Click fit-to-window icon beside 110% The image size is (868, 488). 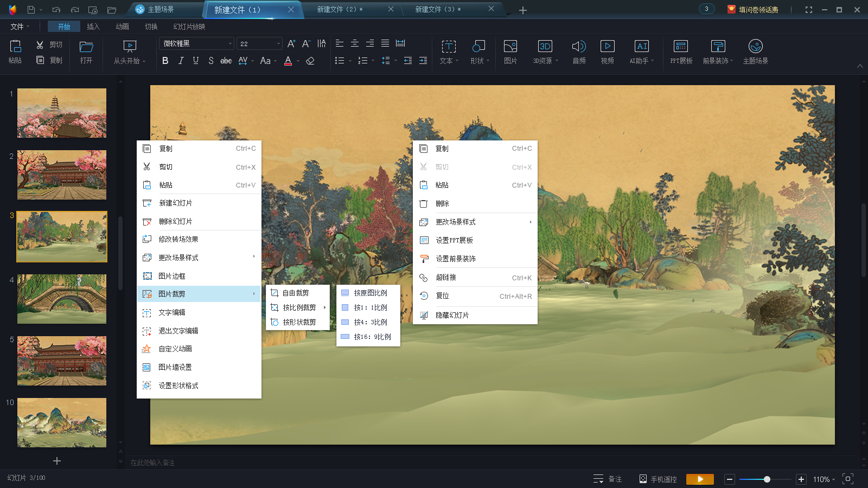[x=848, y=479]
